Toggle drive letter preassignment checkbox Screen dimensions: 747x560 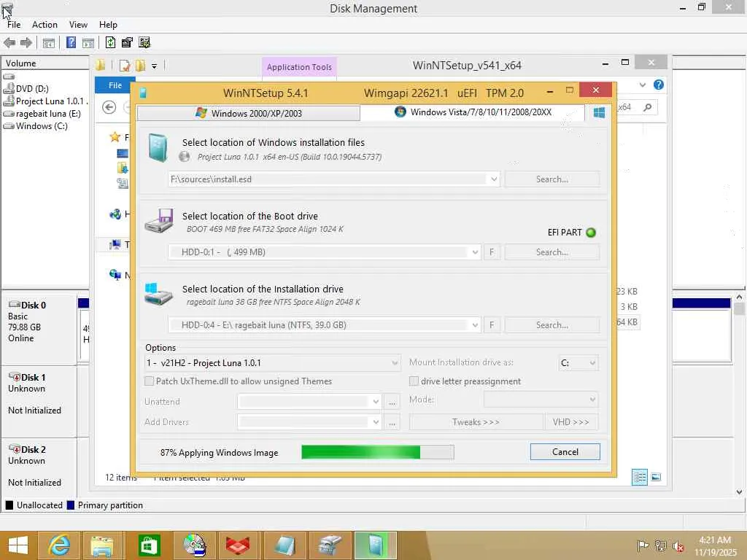tap(414, 381)
